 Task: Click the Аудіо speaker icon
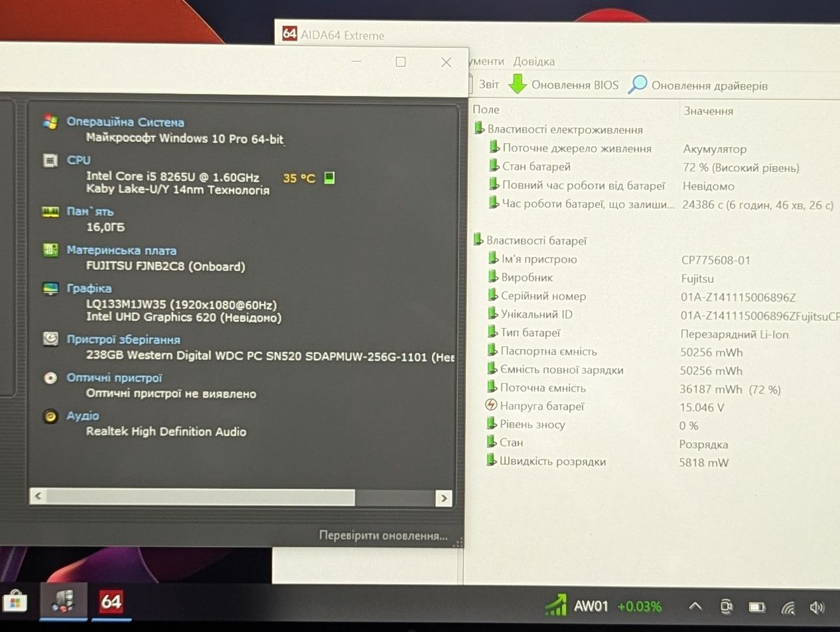coord(51,416)
